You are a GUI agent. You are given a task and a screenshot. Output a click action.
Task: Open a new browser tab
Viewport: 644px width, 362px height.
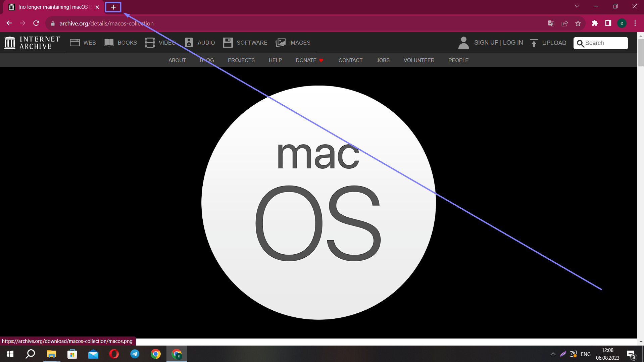pos(113,7)
